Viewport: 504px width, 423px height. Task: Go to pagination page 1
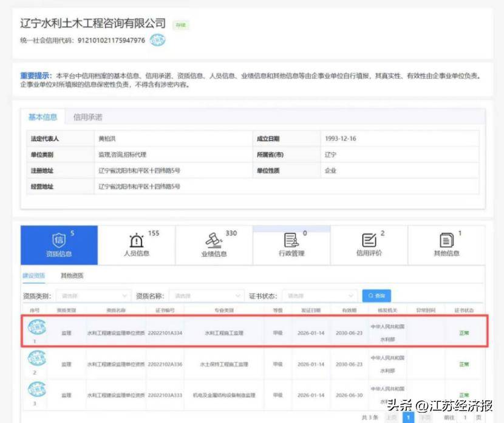408,418
